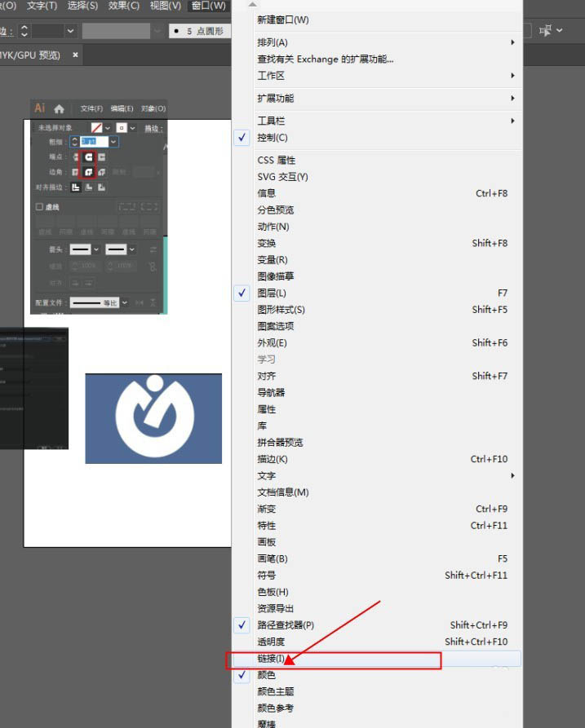Open 拼合器预览 panel

point(377,443)
